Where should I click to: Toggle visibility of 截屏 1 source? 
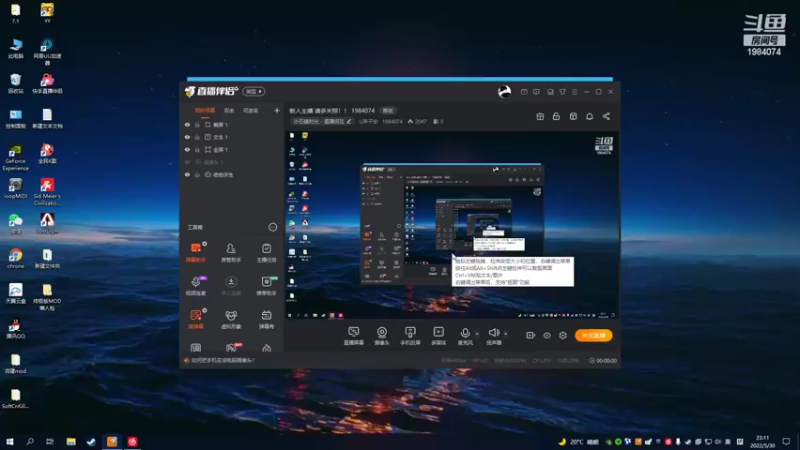pyautogui.click(x=187, y=124)
